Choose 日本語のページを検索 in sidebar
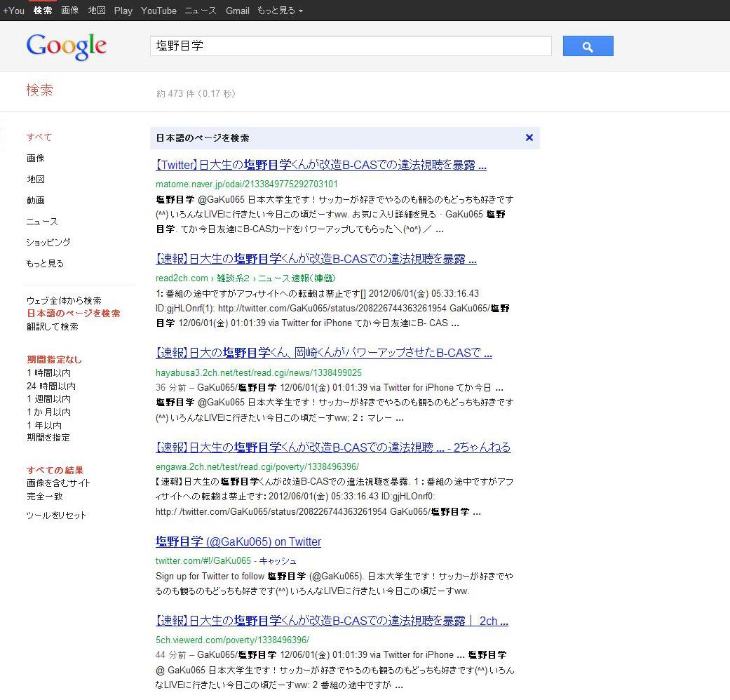730x700 pixels. coord(73,313)
